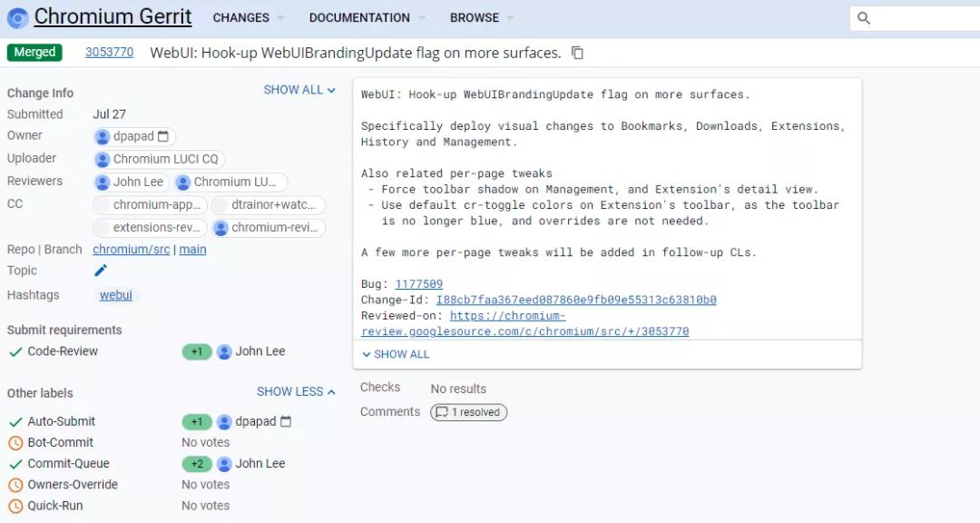Open the BROWSE menu
This screenshot has height=523, width=980.
pos(481,18)
